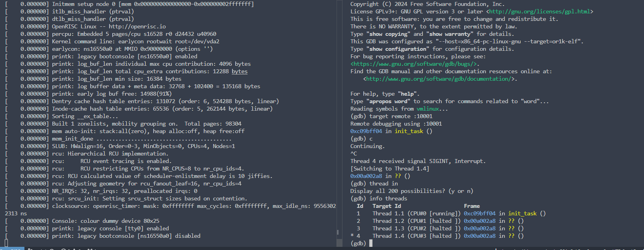Image resolution: width=644 pixels, height=250 pixels.
Task: Click the gdb prompt cursor in right pane
Action: (371, 243)
